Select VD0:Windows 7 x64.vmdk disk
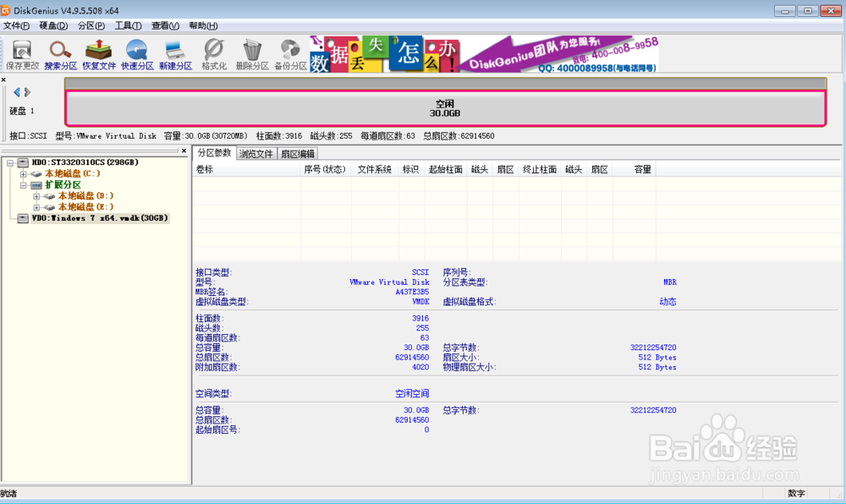846x504 pixels. [x=102, y=218]
